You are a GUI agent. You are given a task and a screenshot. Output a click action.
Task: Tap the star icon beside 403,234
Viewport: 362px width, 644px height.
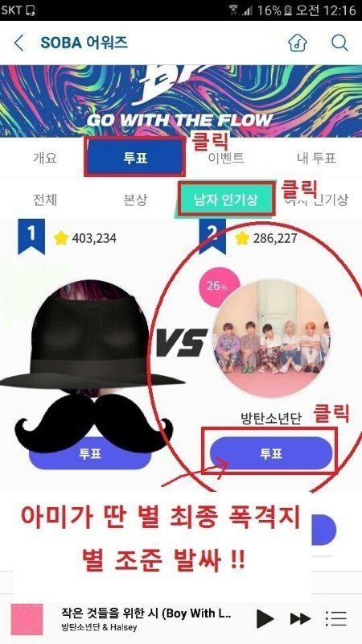[61, 237]
